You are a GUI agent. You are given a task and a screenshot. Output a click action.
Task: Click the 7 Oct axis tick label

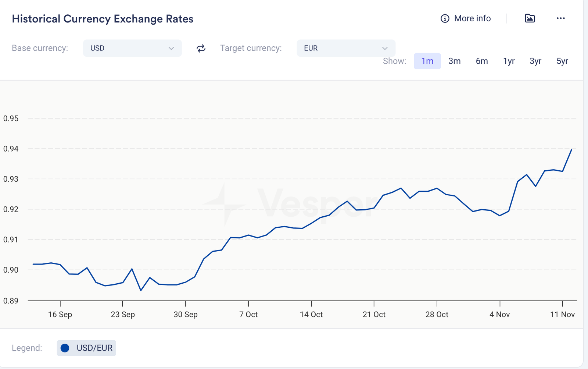(x=248, y=315)
